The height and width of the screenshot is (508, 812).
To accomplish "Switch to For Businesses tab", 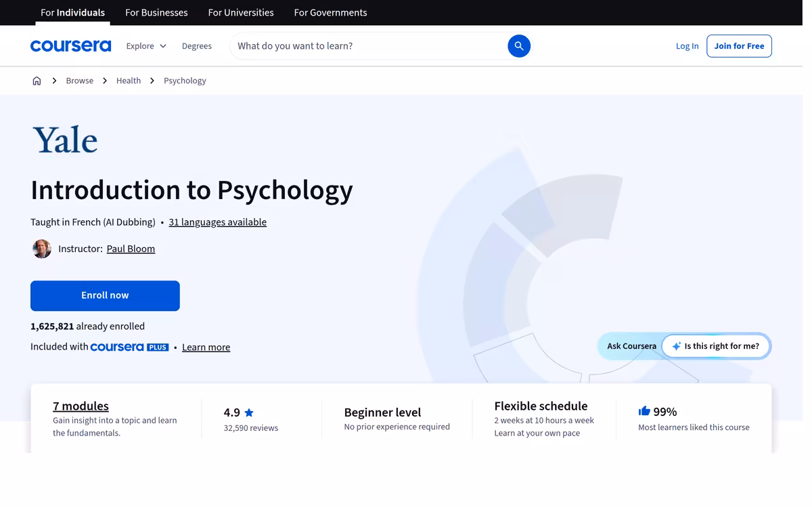I will (156, 12).
